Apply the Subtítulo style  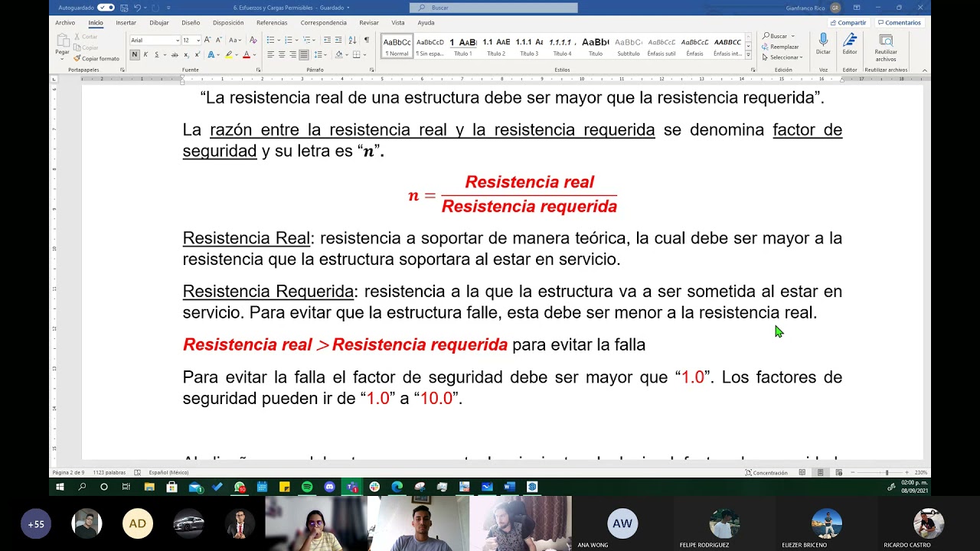point(629,46)
